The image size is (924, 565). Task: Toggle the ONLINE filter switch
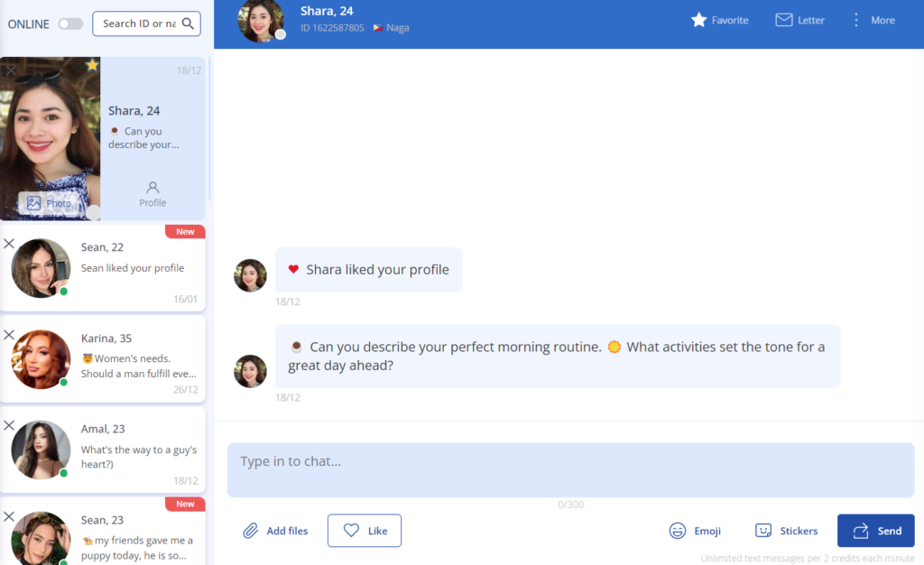[70, 24]
